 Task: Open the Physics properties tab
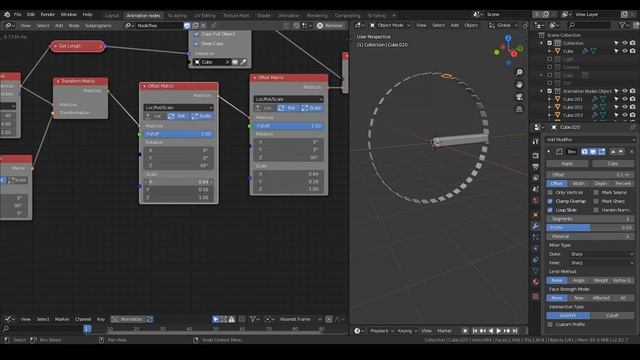pos(536,248)
